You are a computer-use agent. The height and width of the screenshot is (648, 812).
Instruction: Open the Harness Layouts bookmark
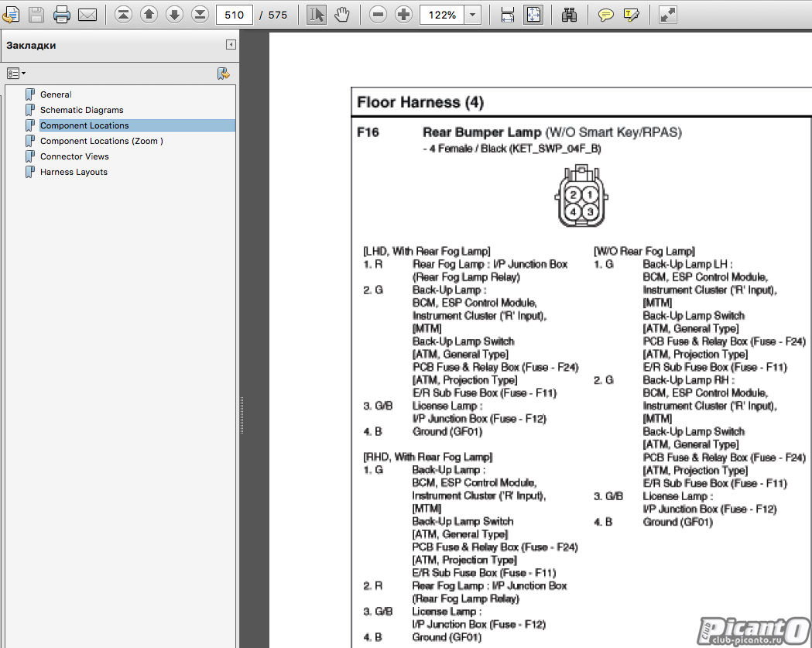[74, 172]
